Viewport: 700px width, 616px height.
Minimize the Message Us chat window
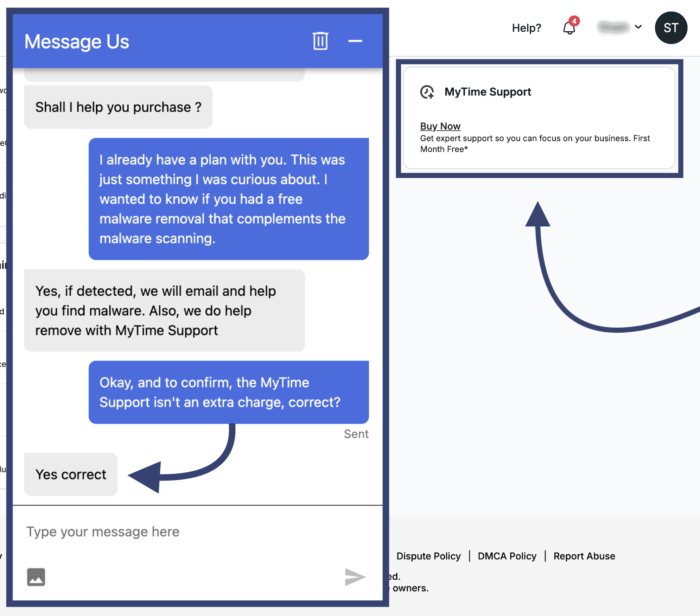(x=355, y=41)
